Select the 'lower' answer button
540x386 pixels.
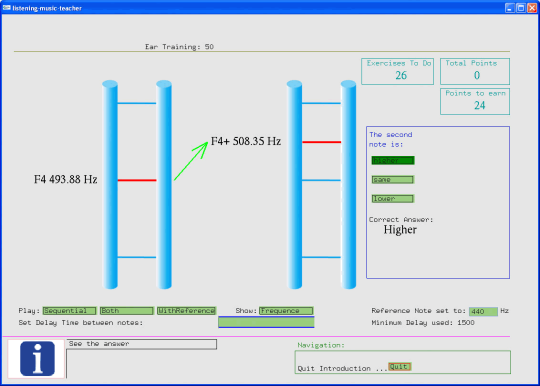(x=393, y=199)
